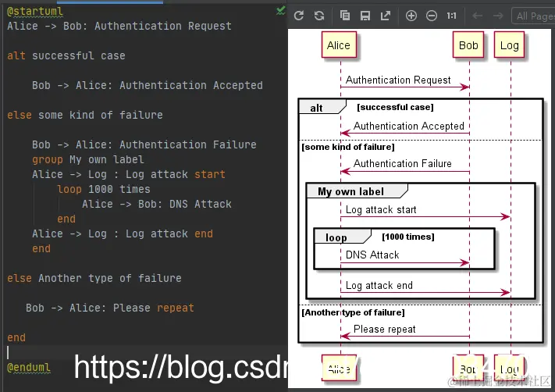Click the '[successful case]' guard text in diagram
Image resolution: width=555 pixels, height=392 pixels.
395,107
